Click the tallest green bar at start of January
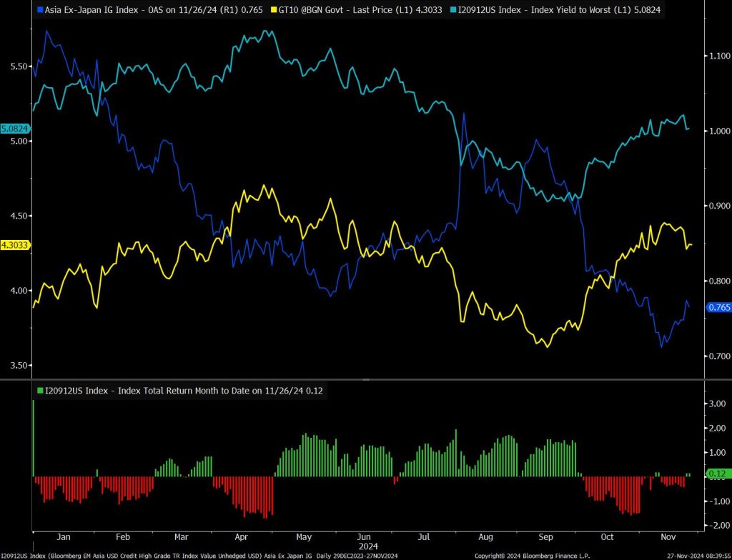 (x=34, y=437)
